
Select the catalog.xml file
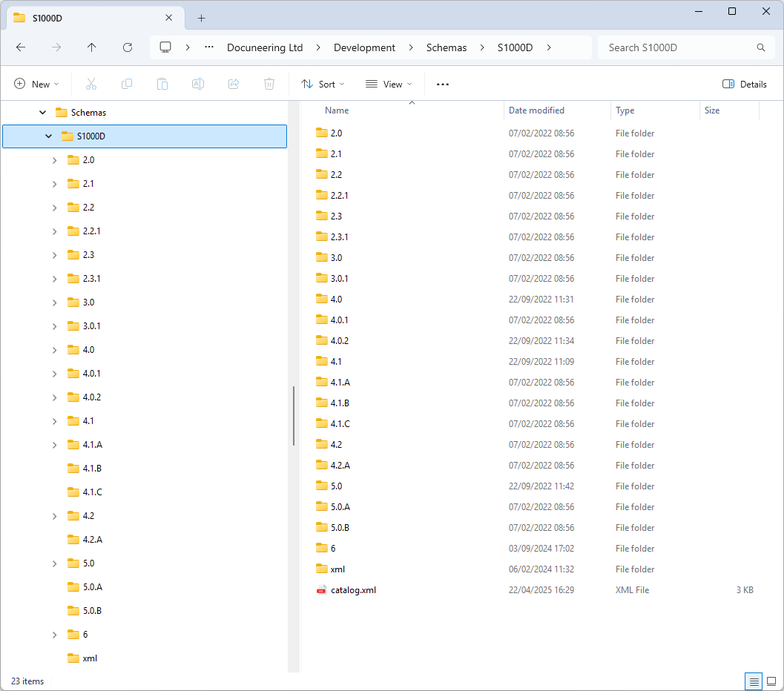(353, 590)
